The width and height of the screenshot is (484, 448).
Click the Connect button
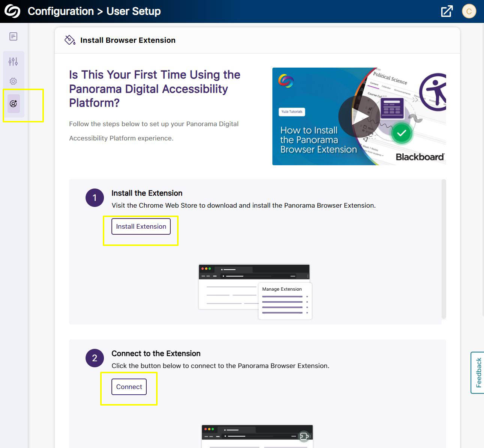(129, 387)
